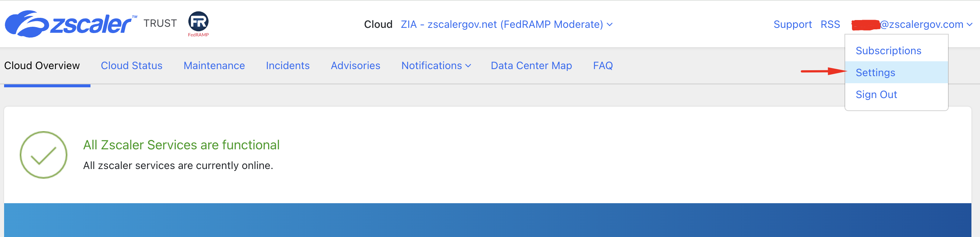Select the FedRAMP badge icon
This screenshot has width=980, height=237.
pyautogui.click(x=199, y=22)
